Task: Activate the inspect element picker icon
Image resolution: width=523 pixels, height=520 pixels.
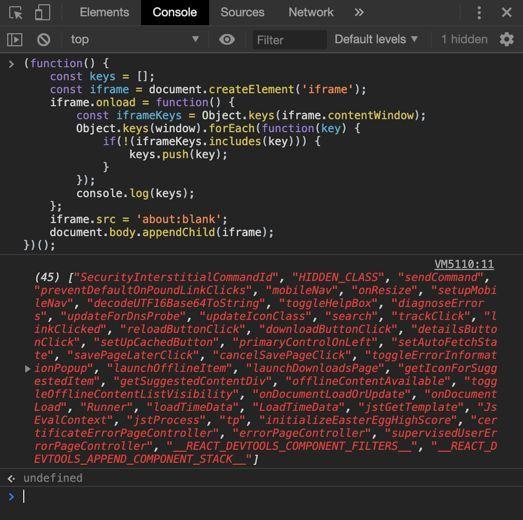Action: (15, 13)
